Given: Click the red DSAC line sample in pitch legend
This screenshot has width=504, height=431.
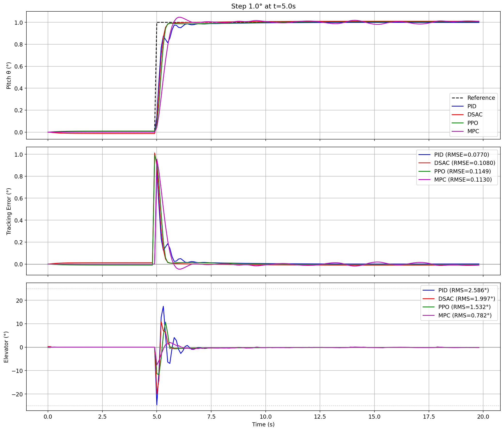Looking at the screenshot, I should coord(457,115).
